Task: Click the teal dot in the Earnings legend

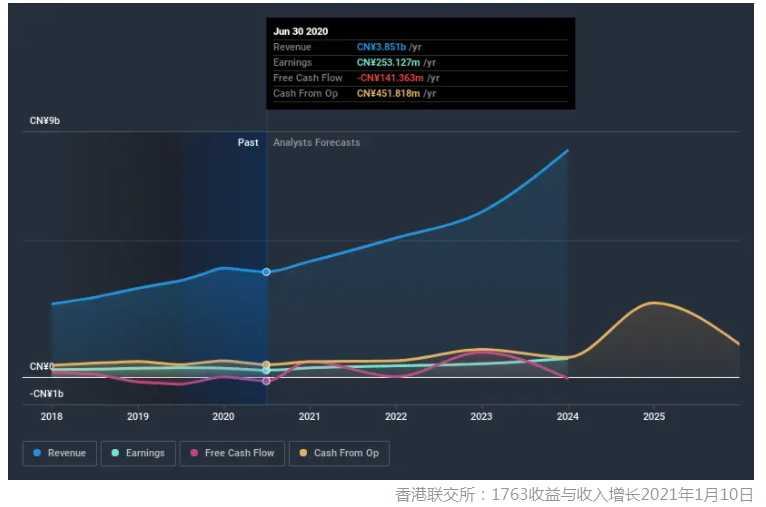Action: (x=115, y=453)
